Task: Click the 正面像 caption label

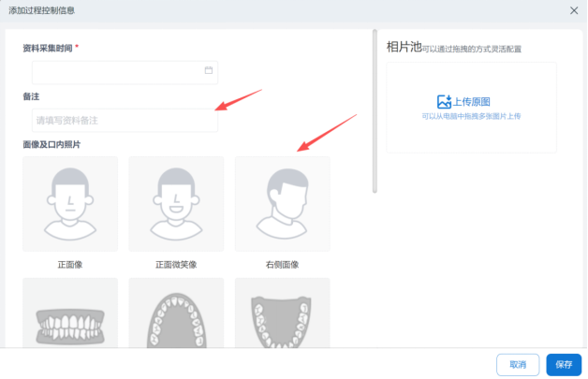Action: click(69, 265)
